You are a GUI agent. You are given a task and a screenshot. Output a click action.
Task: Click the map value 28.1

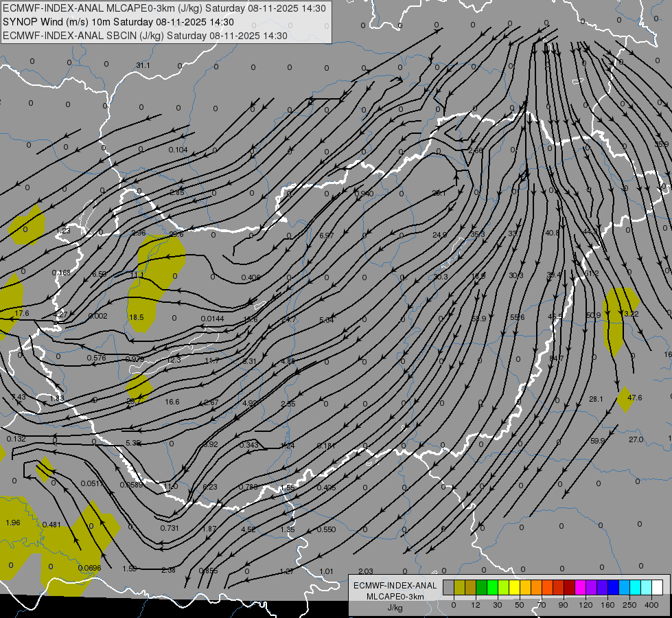click(596, 399)
